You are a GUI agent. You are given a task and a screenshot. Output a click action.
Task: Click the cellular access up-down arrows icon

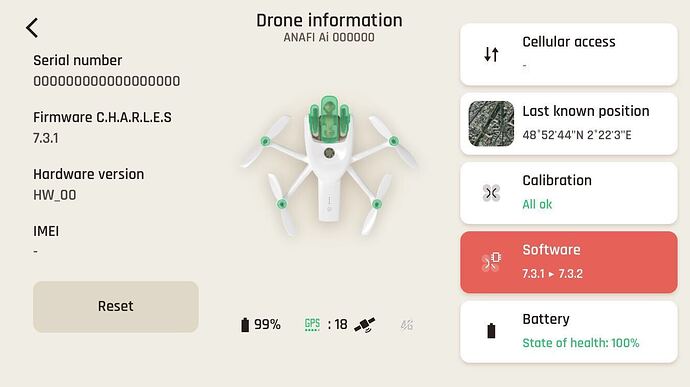click(x=491, y=54)
